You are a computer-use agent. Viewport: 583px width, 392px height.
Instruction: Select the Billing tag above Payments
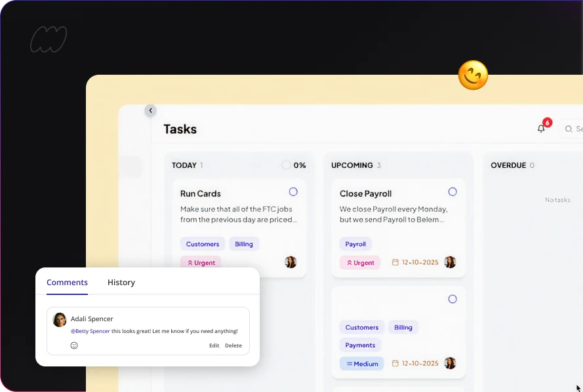click(403, 327)
